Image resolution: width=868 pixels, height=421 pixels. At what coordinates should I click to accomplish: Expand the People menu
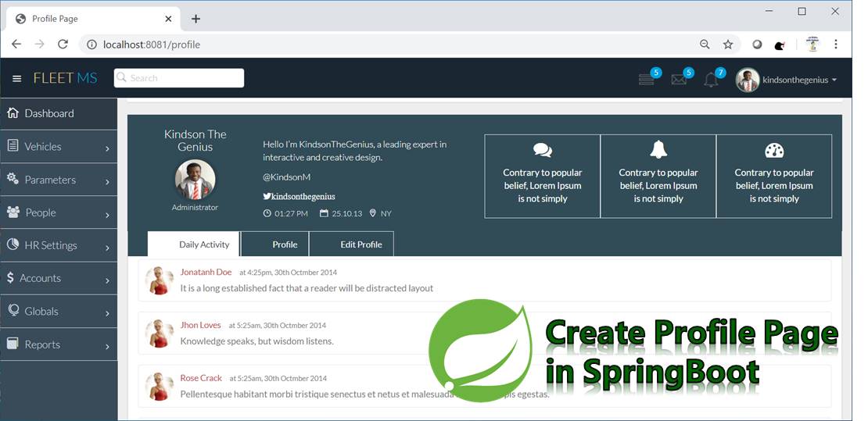(x=59, y=212)
